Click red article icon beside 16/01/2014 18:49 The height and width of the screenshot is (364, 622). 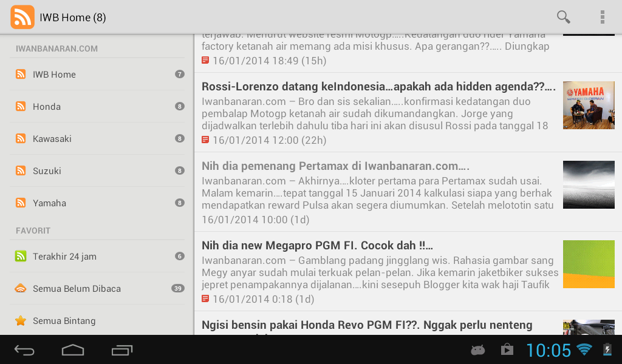click(x=205, y=60)
